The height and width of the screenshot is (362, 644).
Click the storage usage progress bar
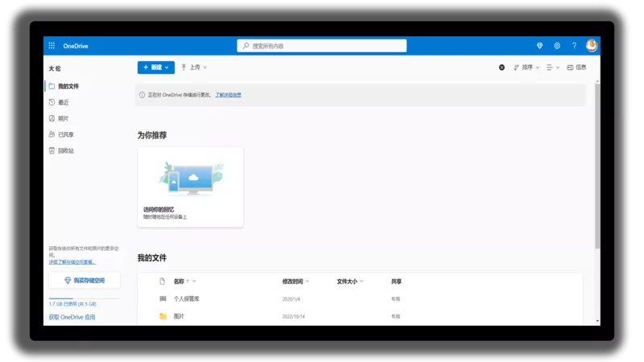tap(84, 298)
